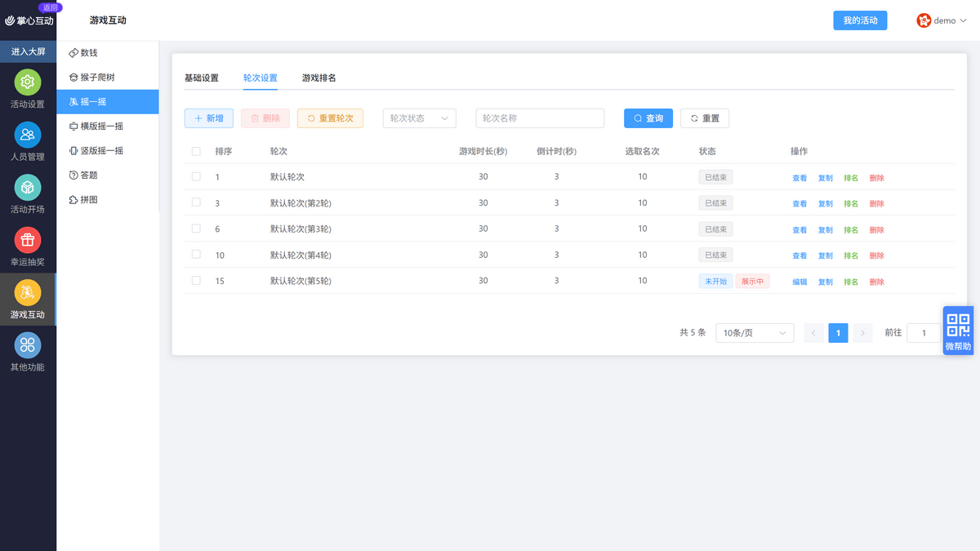Screen dimensions: 980x551
Task: Click the 重置 button beside 查询
Action: click(705, 118)
